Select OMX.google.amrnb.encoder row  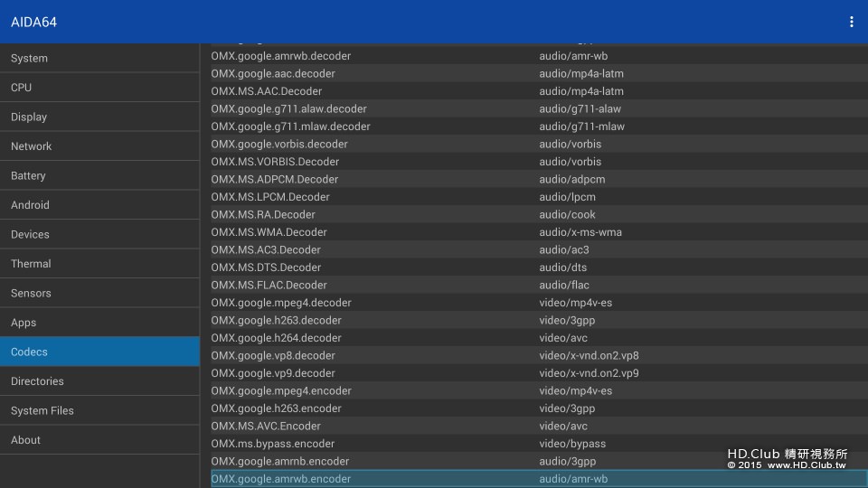click(x=539, y=462)
